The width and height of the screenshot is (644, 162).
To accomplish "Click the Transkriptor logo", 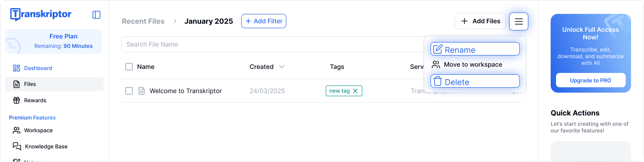I will coord(41,14).
